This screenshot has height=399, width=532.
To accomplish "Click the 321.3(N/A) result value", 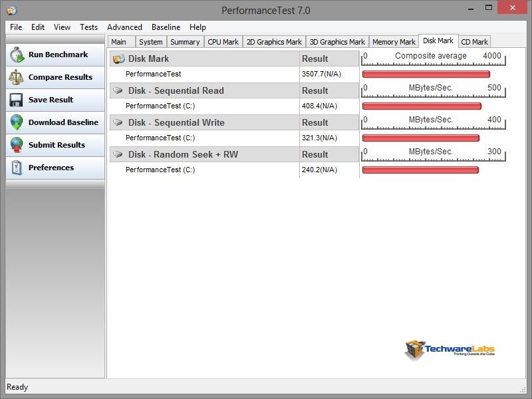I will click(319, 138).
